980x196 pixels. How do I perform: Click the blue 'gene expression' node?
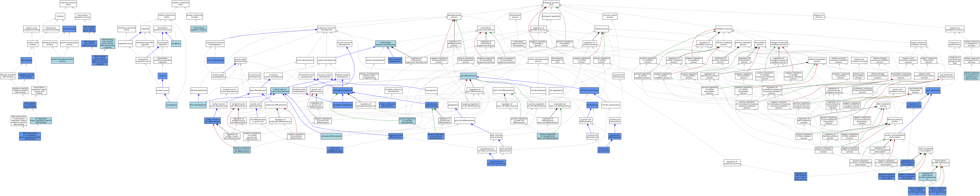click(933, 90)
